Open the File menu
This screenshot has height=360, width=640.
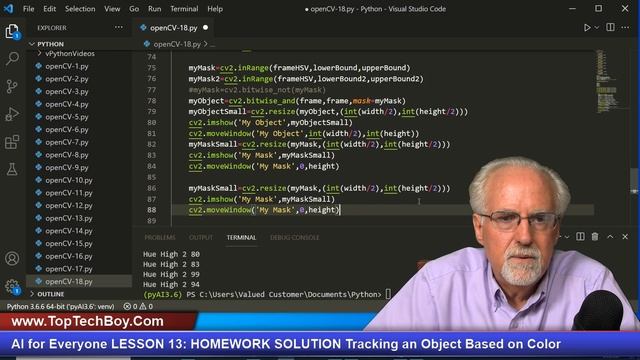coord(29,9)
